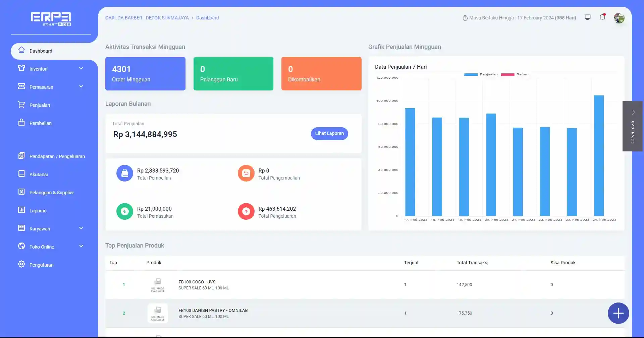Screen dimensions: 644x338
Task: Expand the Toko Online submenu chevron
Action: (81, 246)
